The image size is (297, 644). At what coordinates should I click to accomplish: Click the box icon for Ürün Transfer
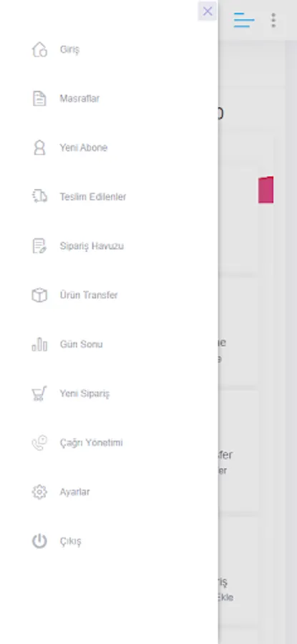tap(39, 295)
